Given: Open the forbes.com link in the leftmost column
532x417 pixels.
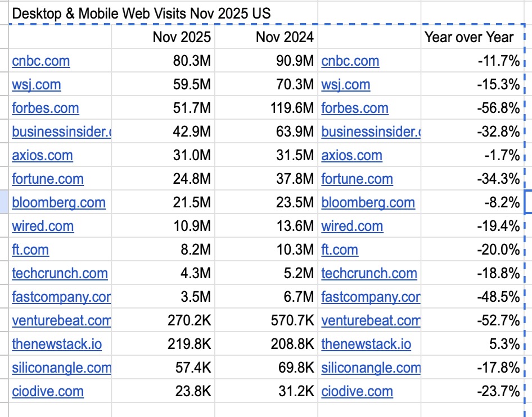Looking at the screenshot, I should click(46, 108).
